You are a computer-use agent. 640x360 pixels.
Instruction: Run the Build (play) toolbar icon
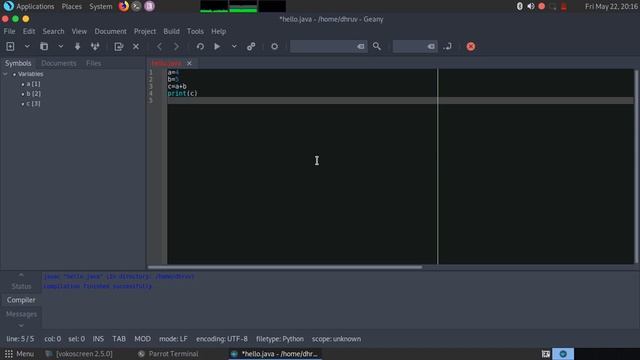point(217,47)
